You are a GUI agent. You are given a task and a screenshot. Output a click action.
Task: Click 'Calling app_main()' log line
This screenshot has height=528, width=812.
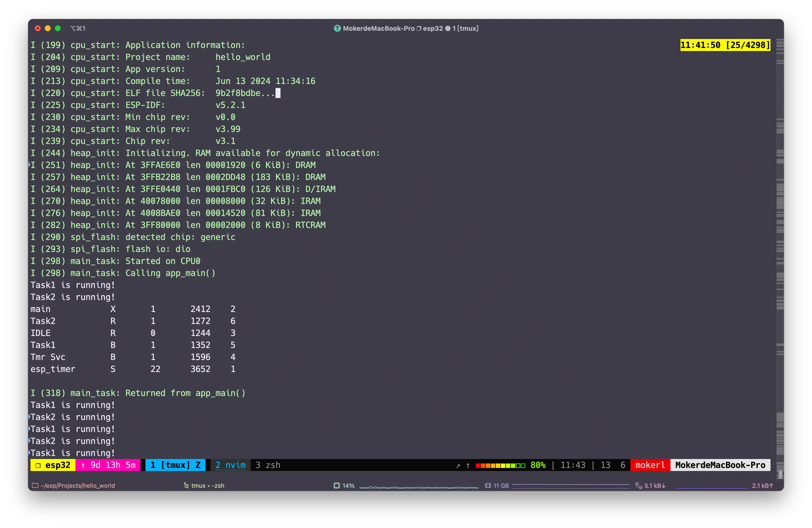pyautogui.click(x=123, y=273)
